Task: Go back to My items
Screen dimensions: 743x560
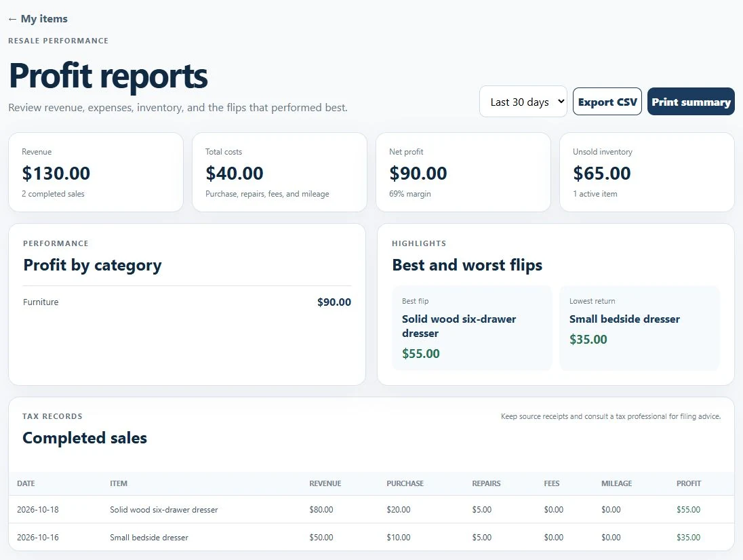Action: (38, 19)
